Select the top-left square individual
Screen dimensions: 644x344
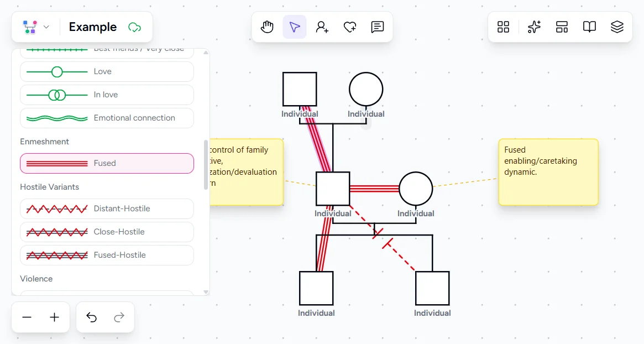(x=300, y=89)
